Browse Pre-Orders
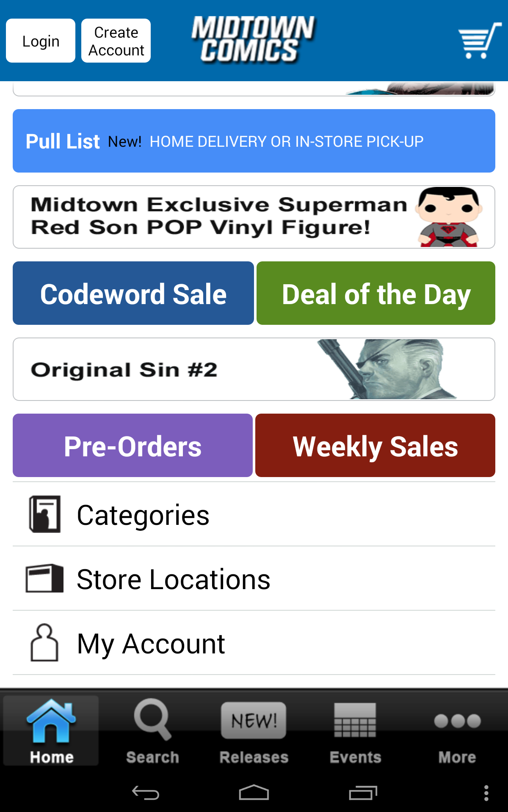The image size is (508, 812). point(133,446)
